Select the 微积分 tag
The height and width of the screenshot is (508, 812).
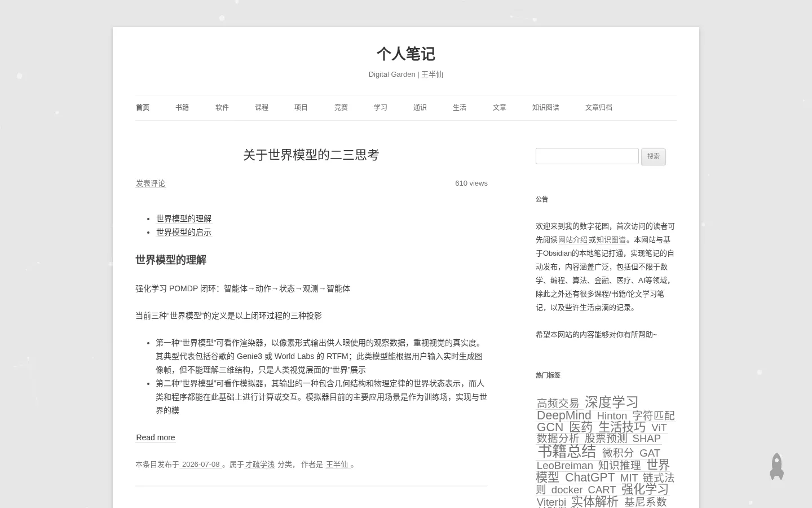(x=618, y=453)
